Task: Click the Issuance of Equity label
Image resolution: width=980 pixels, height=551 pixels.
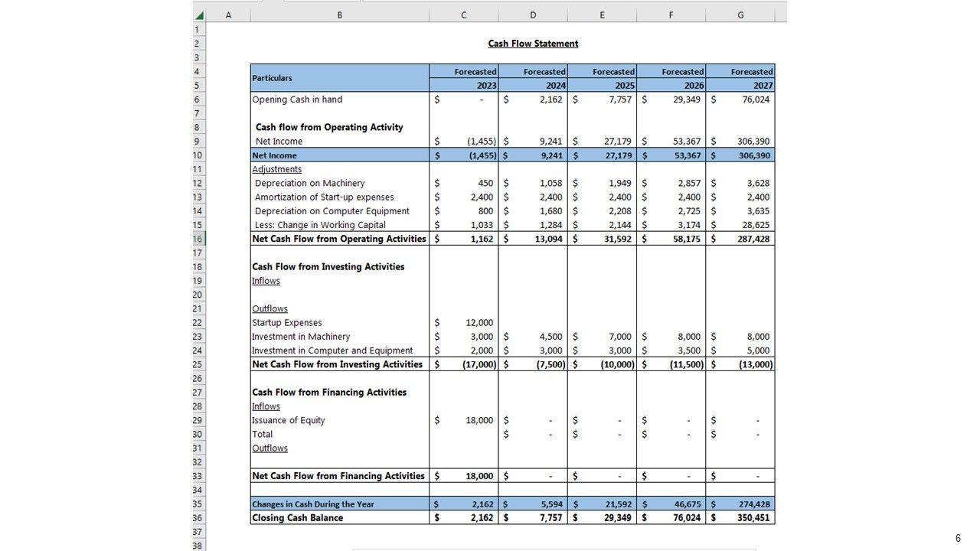Action: 289,420
